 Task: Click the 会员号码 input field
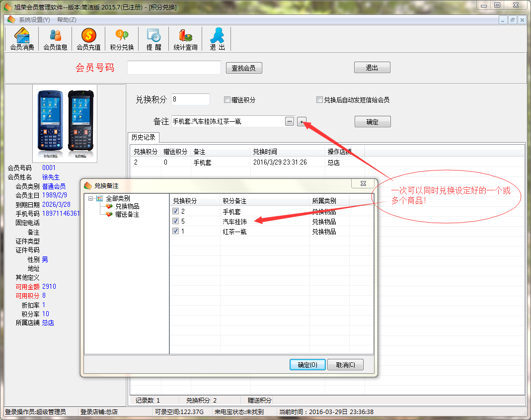(x=174, y=68)
